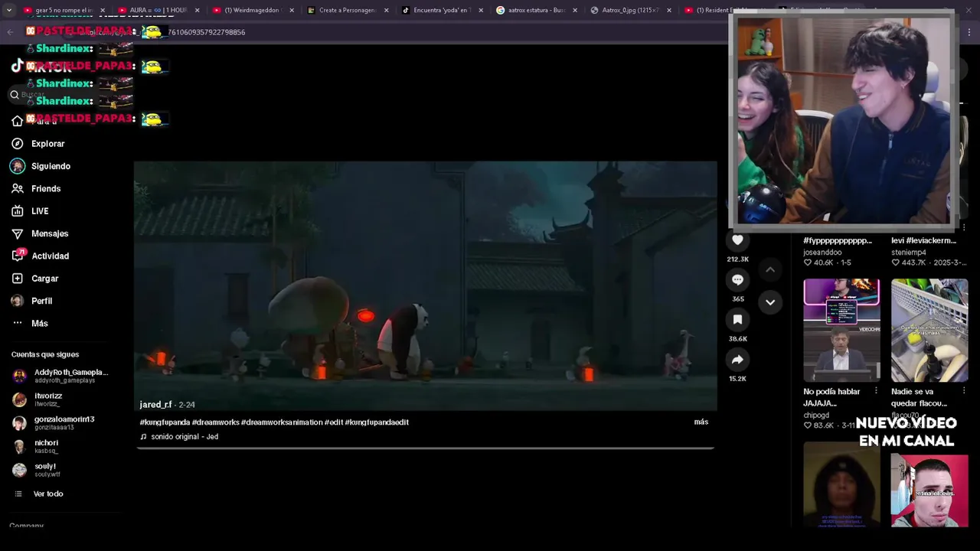
Task: Seek using the video progress bar
Action: click(426, 448)
